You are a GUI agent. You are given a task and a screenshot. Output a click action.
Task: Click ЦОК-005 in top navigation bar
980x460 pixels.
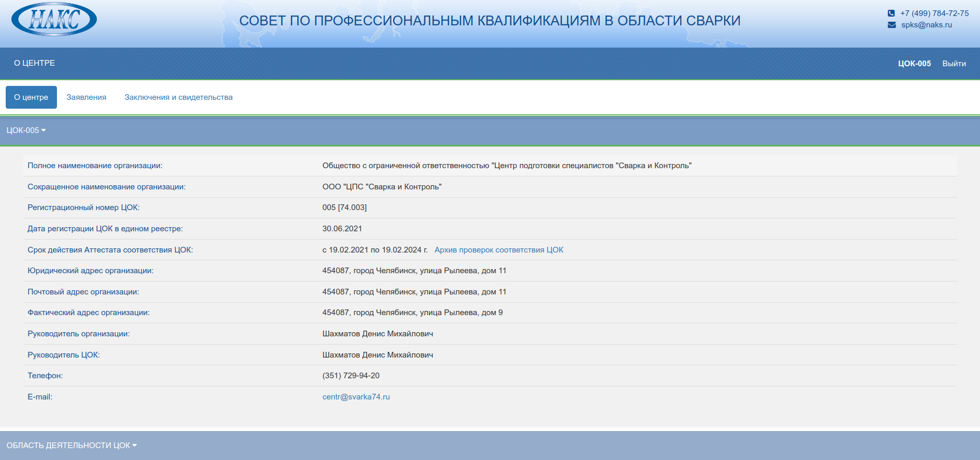click(914, 64)
